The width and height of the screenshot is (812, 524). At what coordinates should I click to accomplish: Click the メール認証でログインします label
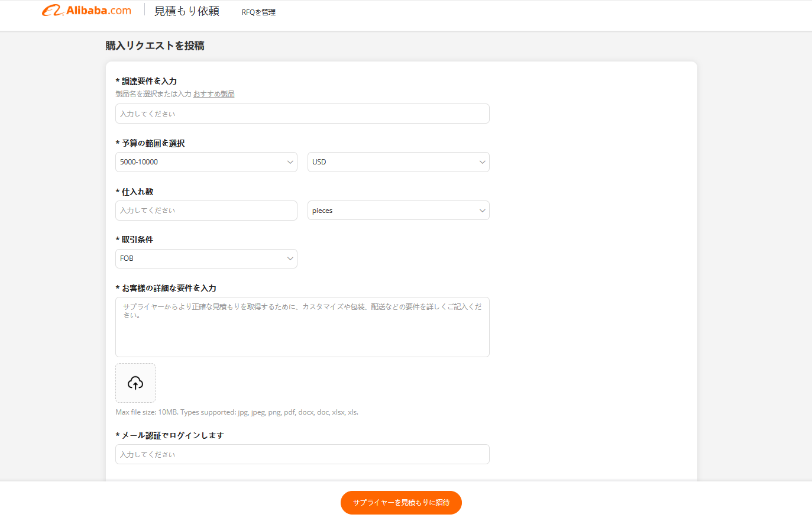pos(170,435)
